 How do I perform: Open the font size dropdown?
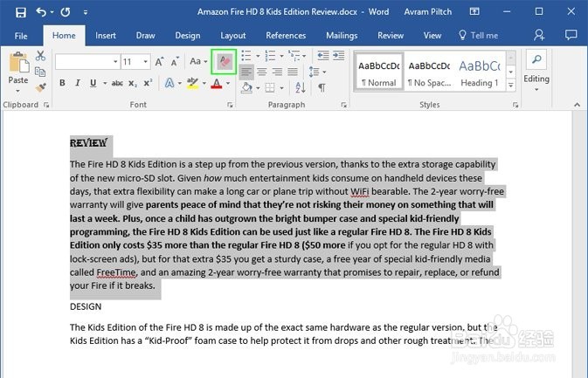point(146,61)
